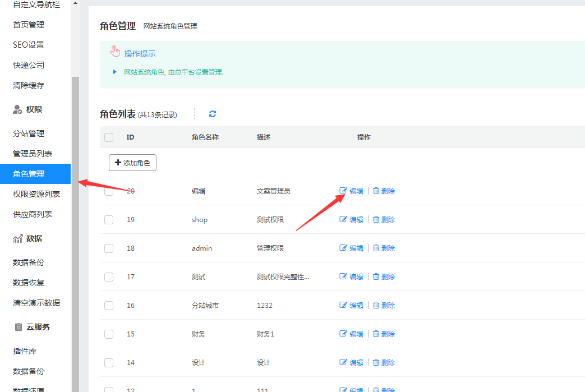Click the refresh icon beside role list
The width and height of the screenshot is (585, 392).
[213, 114]
